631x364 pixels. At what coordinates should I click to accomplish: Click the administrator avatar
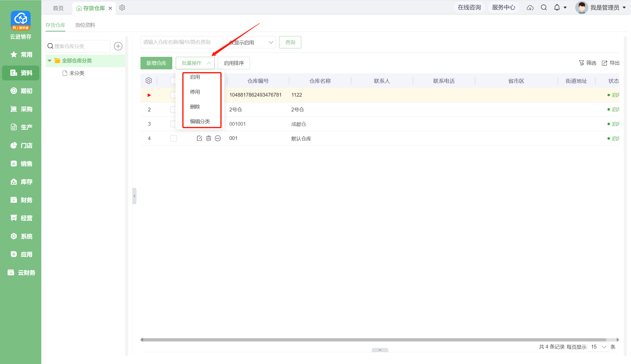click(581, 8)
